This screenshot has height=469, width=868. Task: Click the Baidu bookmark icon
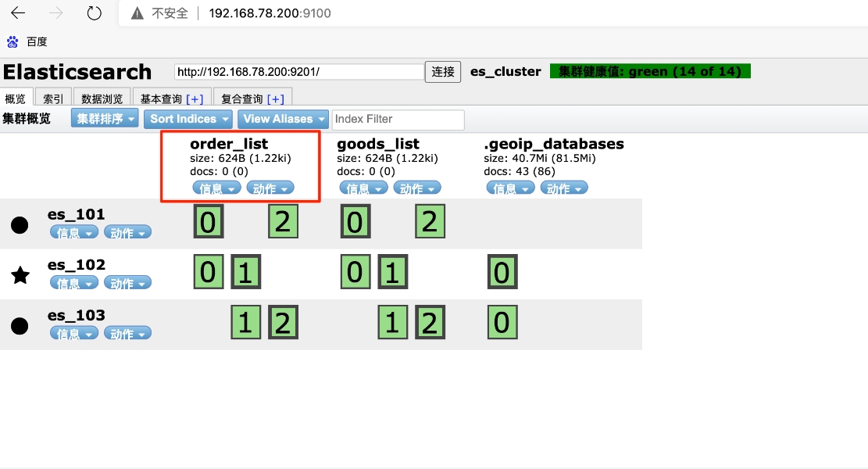click(13, 41)
